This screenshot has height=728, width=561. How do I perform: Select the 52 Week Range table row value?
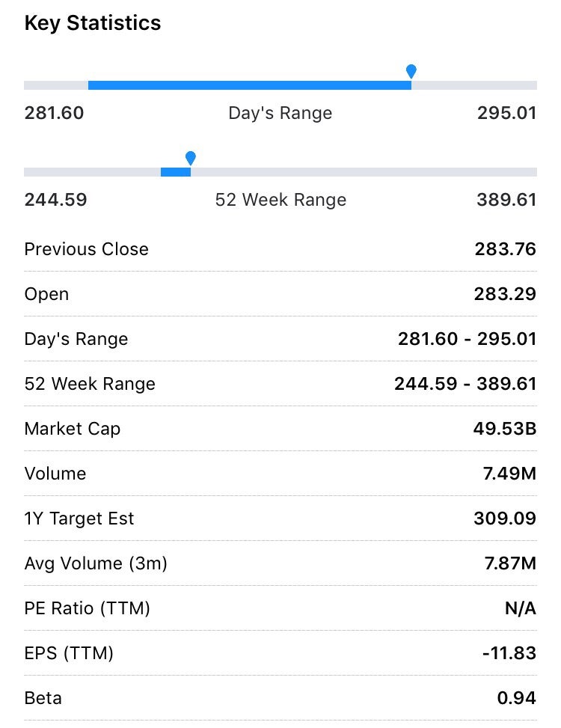tap(465, 384)
